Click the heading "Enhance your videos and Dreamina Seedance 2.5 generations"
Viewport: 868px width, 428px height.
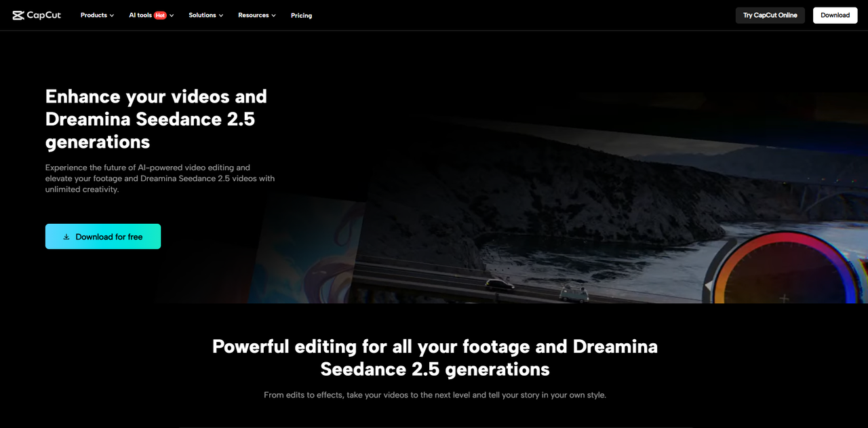(x=157, y=119)
